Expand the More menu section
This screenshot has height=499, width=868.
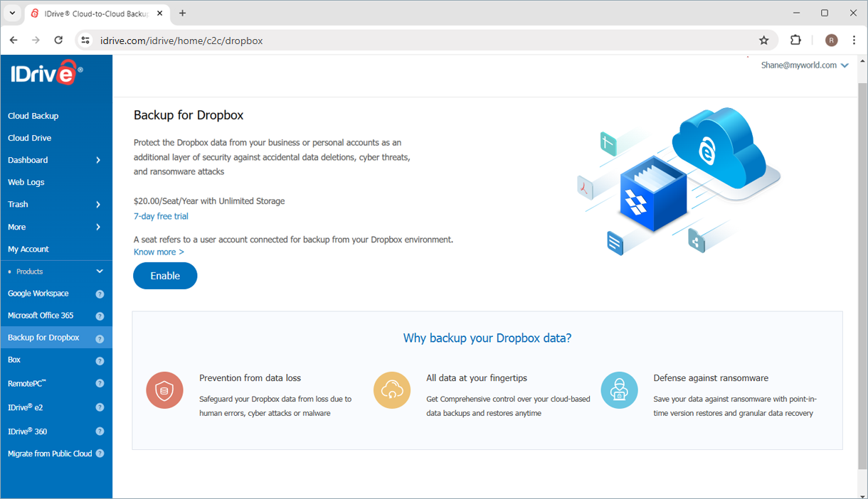coord(98,227)
